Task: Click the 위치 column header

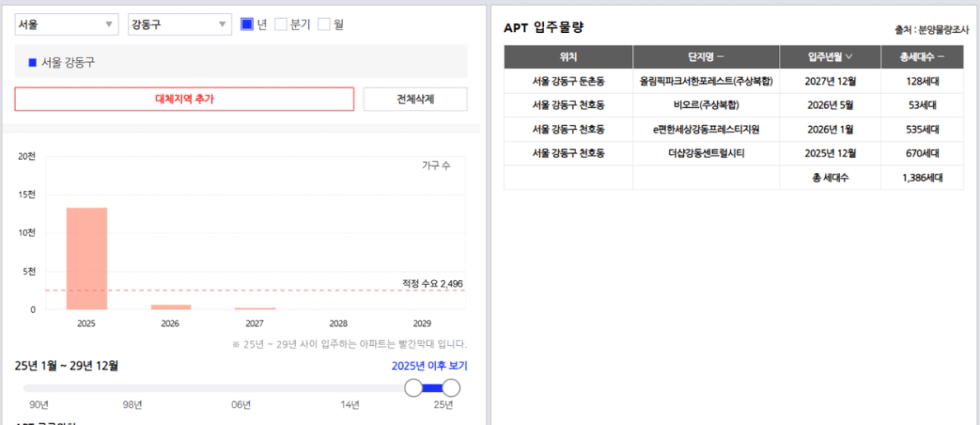Action: (x=569, y=57)
